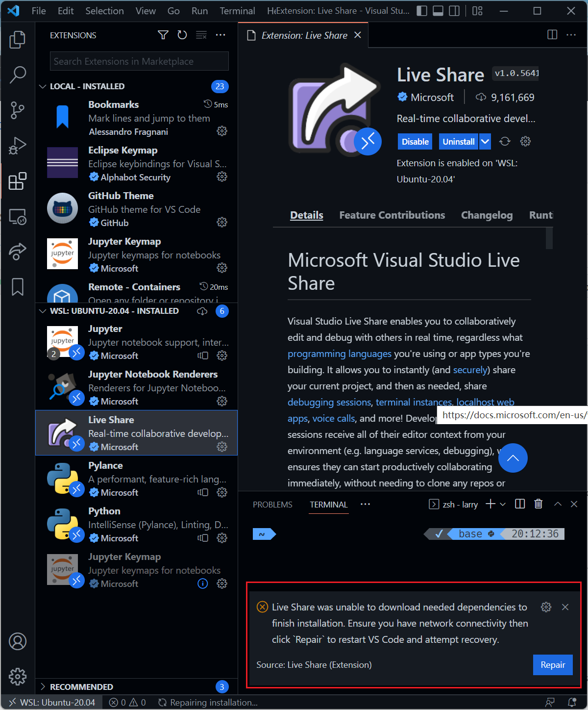Open the Uninstall dropdown arrow
Screen dimensions: 588x710
[x=485, y=141]
